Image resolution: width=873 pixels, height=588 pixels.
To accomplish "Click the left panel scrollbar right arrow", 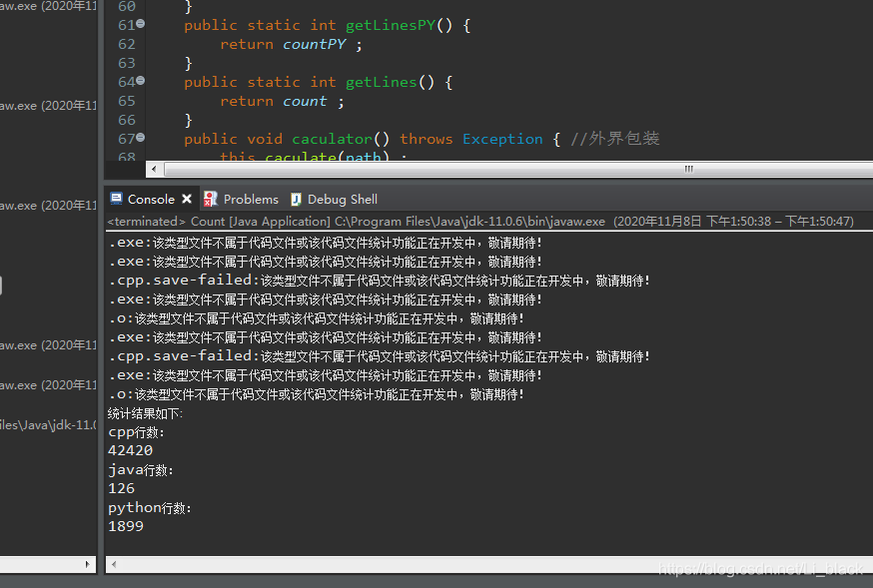I will (88, 564).
